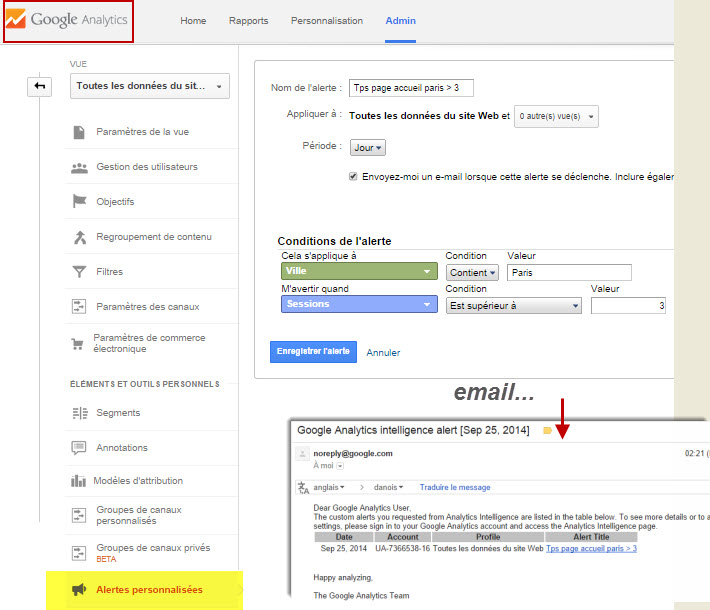Click the Nom de l'alerte input field

tap(411, 88)
